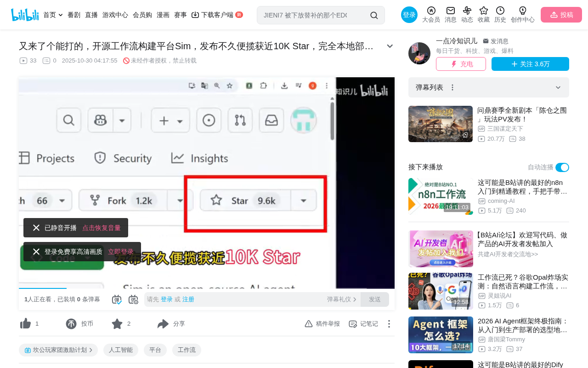This screenshot has width=588, height=368.
Task: Open 记笔记 note-taking icon
Action: click(353, 324)
